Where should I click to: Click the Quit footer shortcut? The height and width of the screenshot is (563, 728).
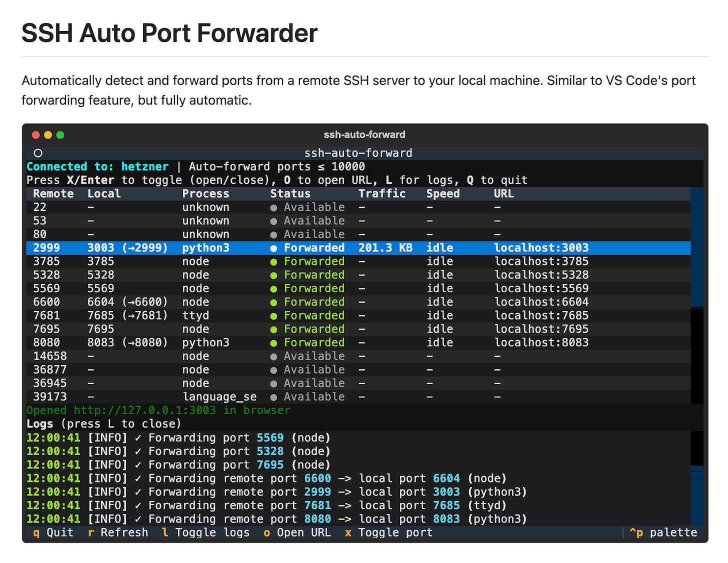point(53,532)
